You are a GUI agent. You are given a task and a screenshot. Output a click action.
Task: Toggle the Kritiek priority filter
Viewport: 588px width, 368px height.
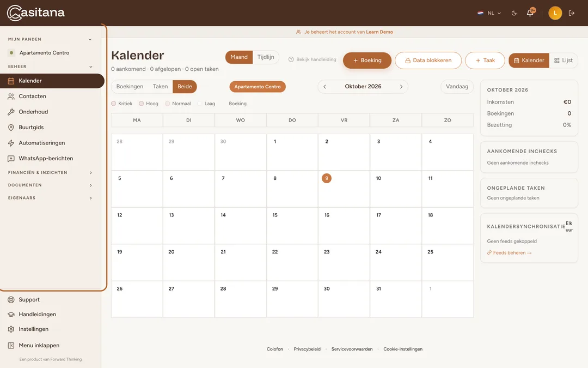click(122, 104)
